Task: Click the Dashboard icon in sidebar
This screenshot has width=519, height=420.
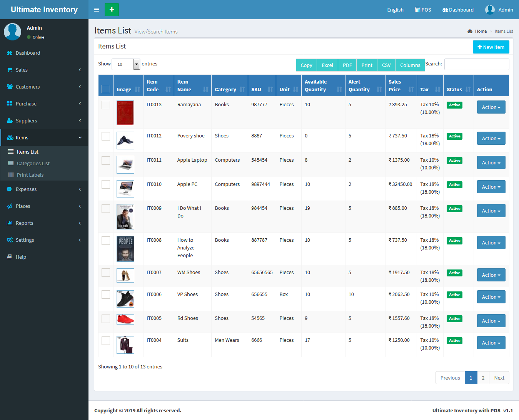Action: [x=10, y=53]
